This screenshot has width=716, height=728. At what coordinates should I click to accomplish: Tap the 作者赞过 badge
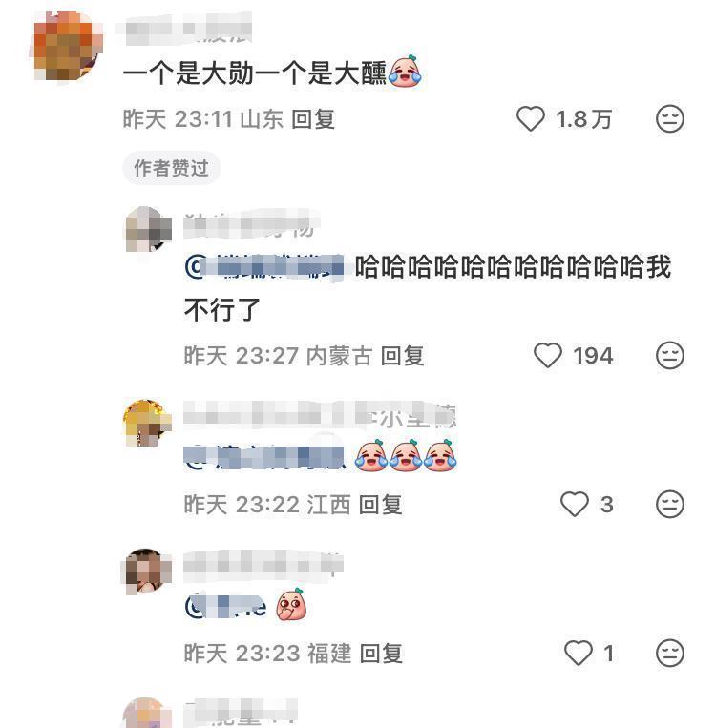click(x=172, y=168)
